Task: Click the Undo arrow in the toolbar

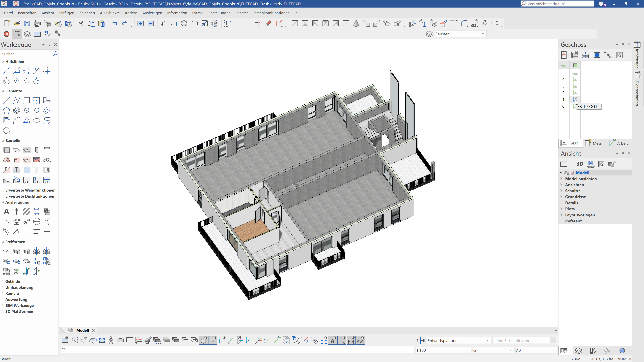Action: tap(115, 23)
